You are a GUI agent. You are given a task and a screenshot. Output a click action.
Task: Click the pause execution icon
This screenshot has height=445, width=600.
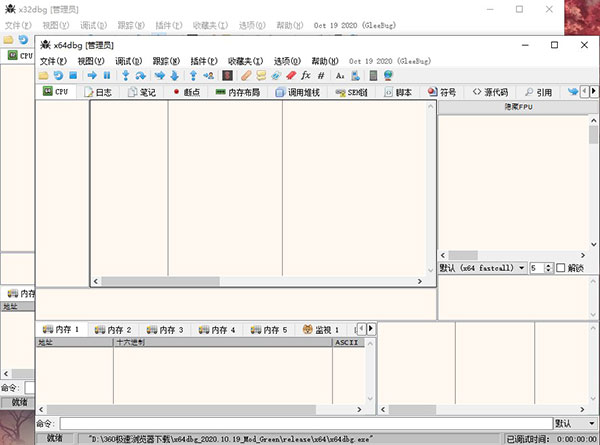[107, 75]
